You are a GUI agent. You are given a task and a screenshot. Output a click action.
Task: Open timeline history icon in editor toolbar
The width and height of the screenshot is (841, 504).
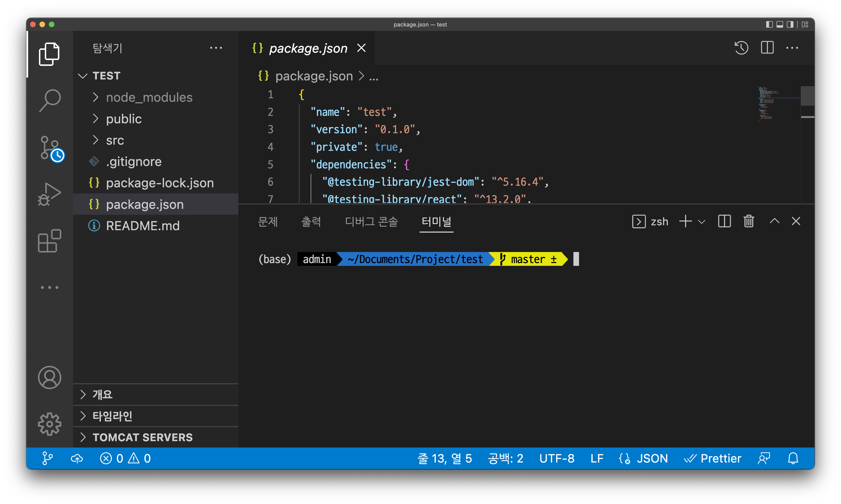(741, 48)
